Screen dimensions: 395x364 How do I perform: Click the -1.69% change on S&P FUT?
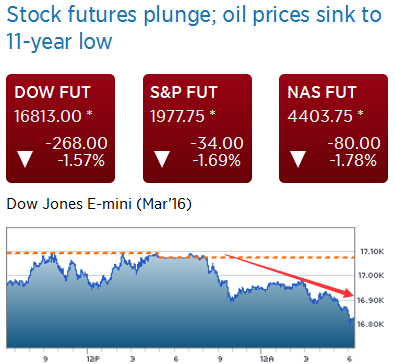pos(217,161)
